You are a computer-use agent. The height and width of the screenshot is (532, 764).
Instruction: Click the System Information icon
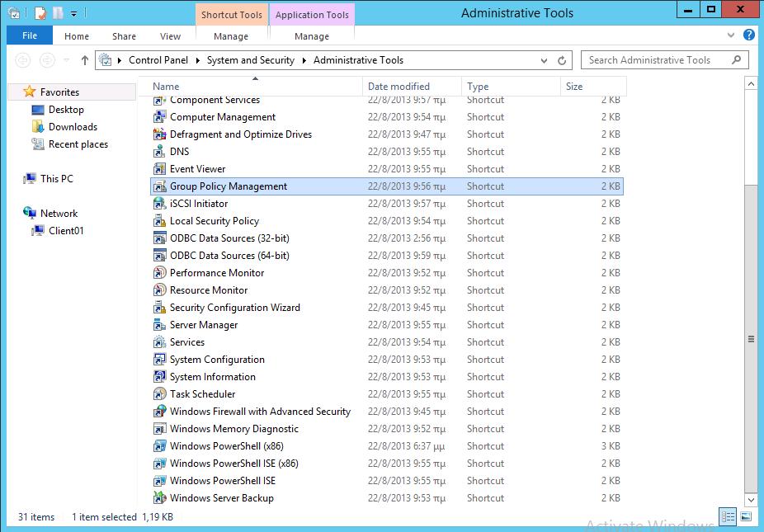pos(159,377)
